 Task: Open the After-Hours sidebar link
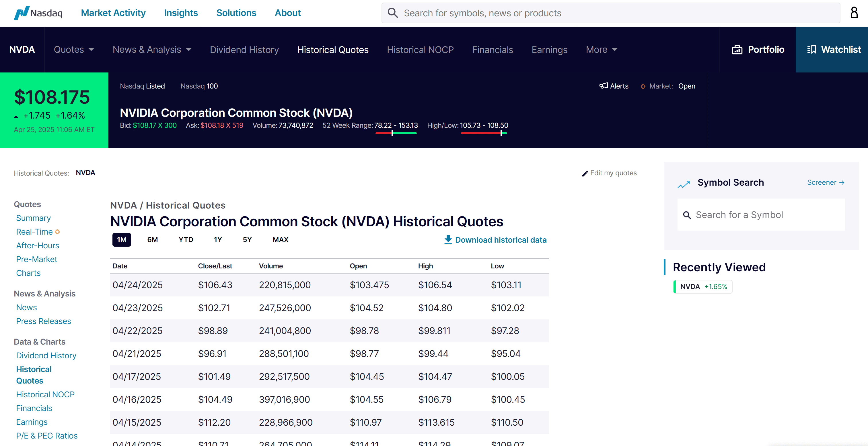click(x=37, y=245)
